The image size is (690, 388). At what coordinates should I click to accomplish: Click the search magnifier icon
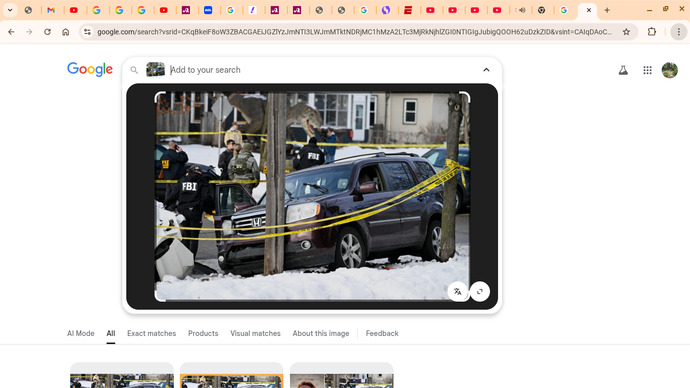(x=134, y=70)
